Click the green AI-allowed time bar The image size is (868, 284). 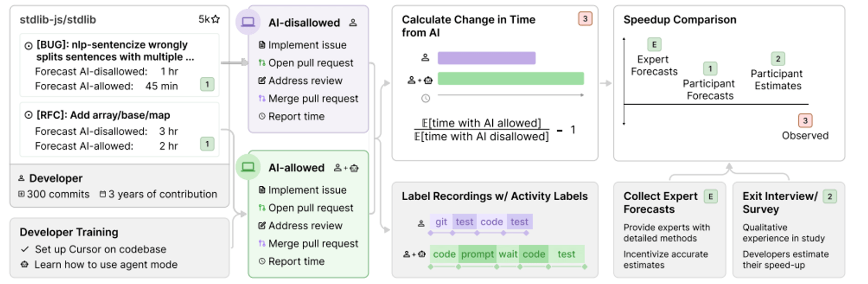pos(510,79)
